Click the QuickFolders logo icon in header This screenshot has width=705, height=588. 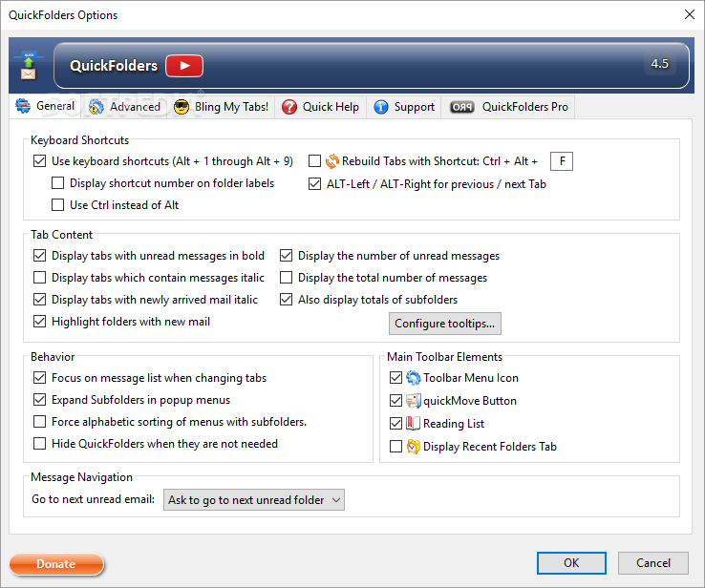click(29, 66)
